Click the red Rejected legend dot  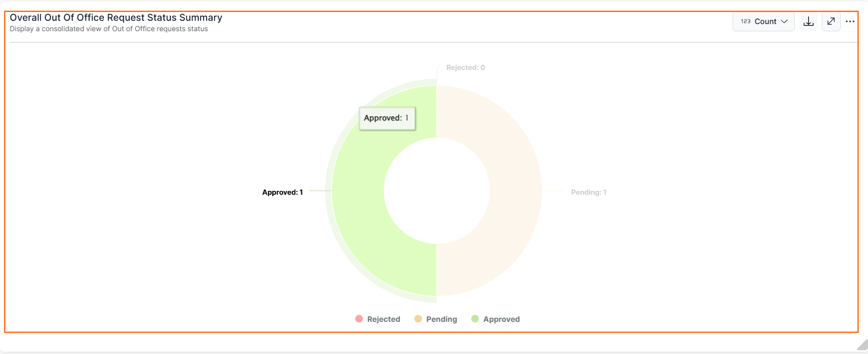359,319
